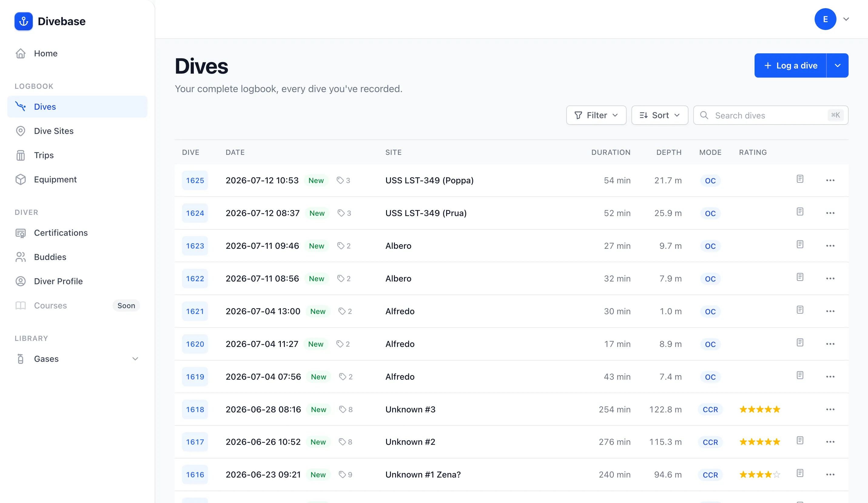868x503 pixels.
Task: Expand the Gases library section
Action: (135, 359)
